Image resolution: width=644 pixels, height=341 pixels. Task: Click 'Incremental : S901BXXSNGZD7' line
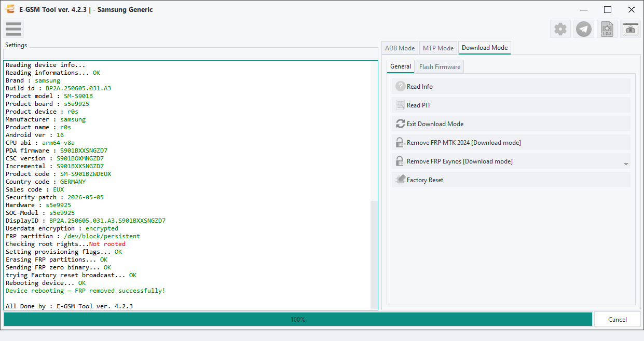coord(54,166)
